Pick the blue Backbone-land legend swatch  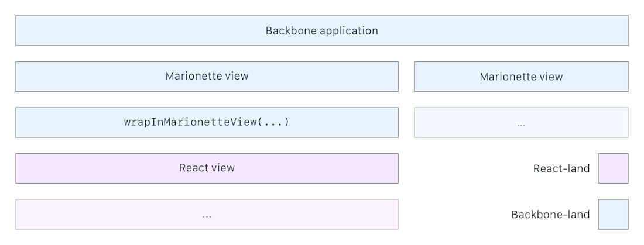click(x=613, y=214)
